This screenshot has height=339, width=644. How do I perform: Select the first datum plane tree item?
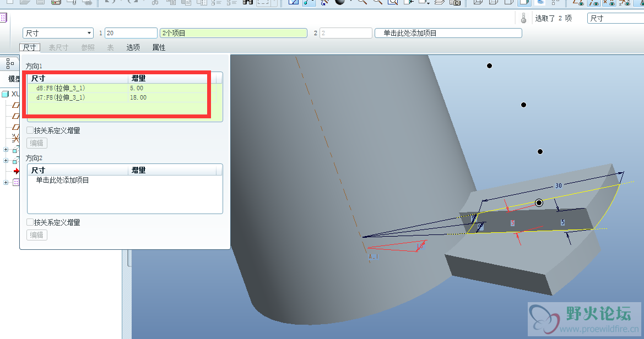pos(15,105)
